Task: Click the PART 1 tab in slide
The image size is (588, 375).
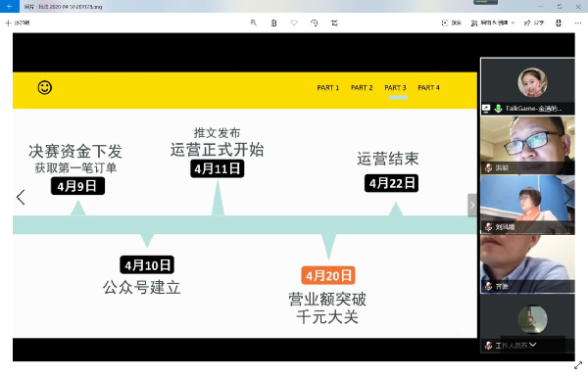Action: (x=327, y=88)
